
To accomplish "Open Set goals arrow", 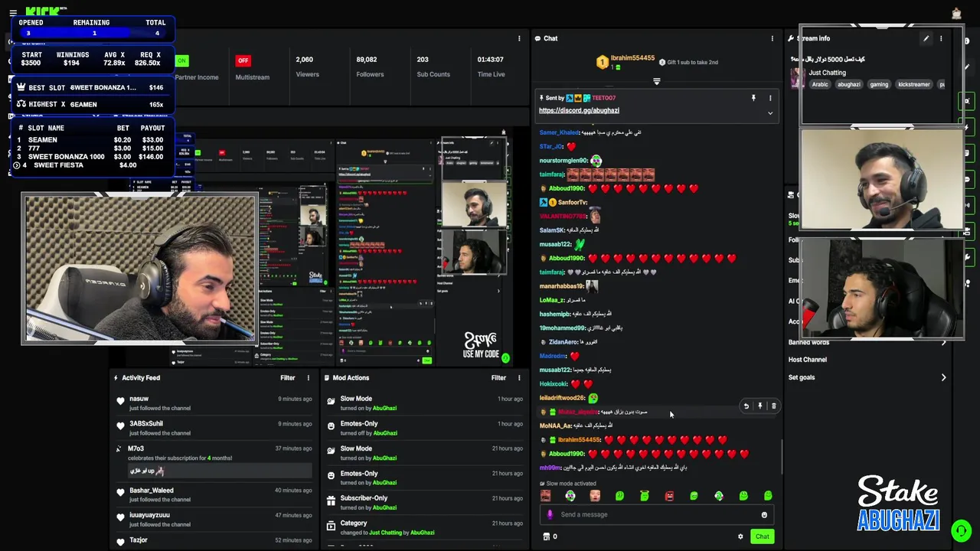I will [x=943, y=377].
